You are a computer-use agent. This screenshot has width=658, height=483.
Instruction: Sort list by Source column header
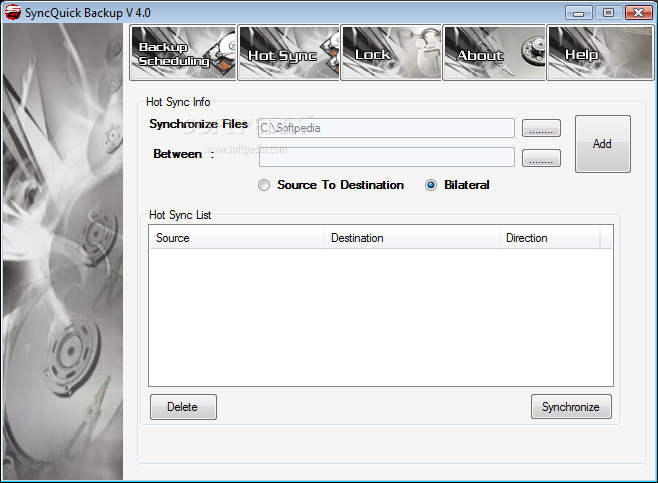pyautogui.click(x=237, y=238)
